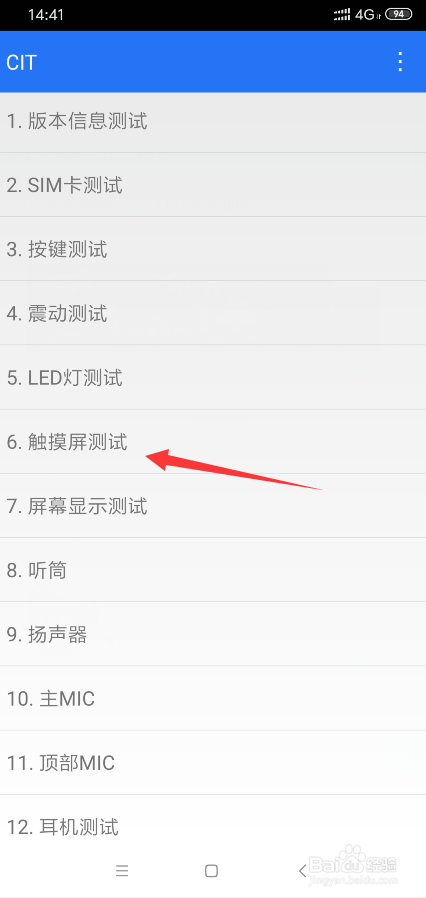Tap the Android back navigation arrow
426x898 pixels.
[302, 871]
